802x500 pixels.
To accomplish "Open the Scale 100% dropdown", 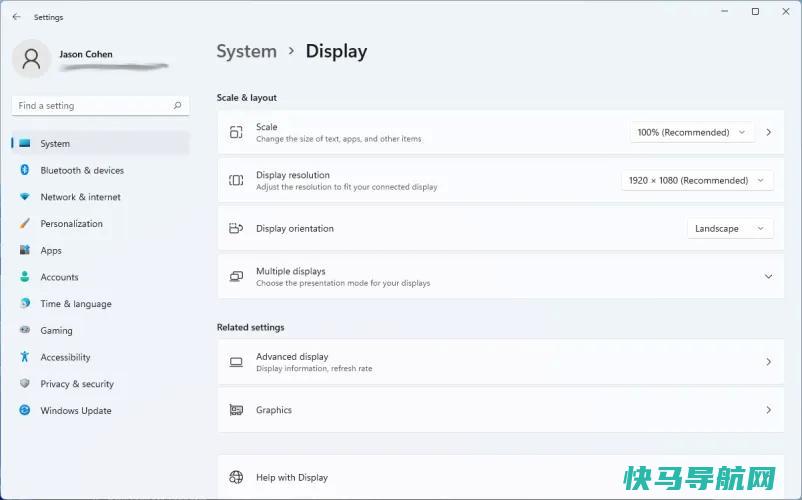I will 692,132.
